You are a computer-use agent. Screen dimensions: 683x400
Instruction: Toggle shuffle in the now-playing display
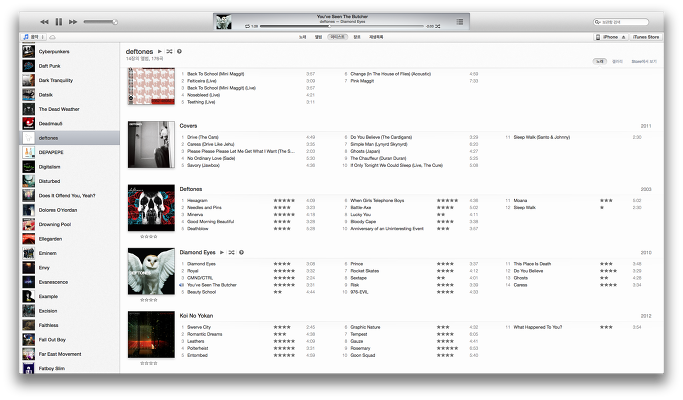[437, 26]
